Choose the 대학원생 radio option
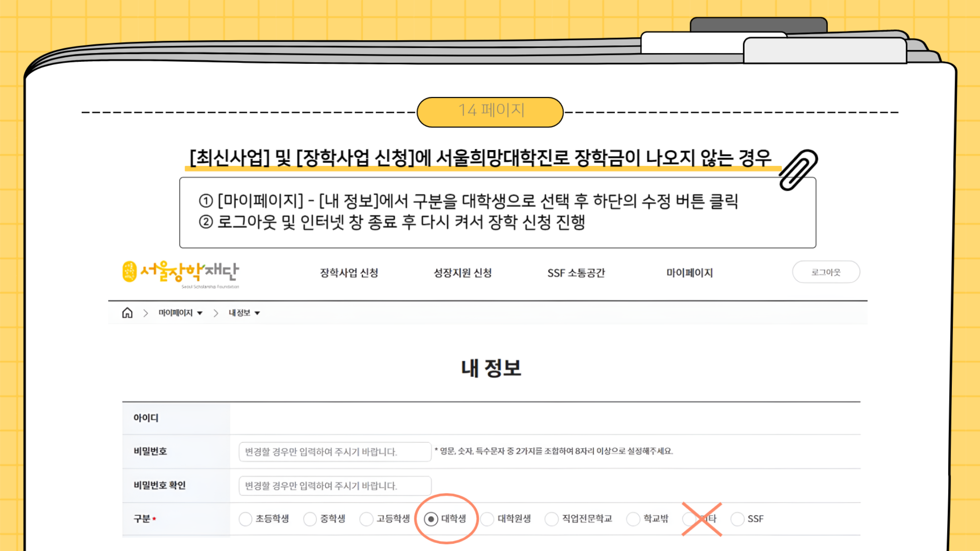 point(487,519)
